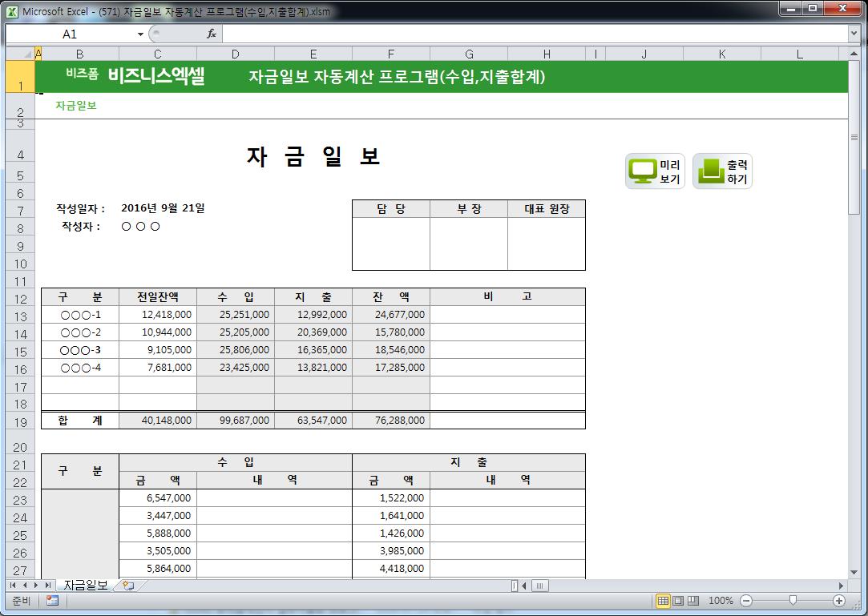Switch to Page Layout view
868x616 pixels.
tap(678, 600)
